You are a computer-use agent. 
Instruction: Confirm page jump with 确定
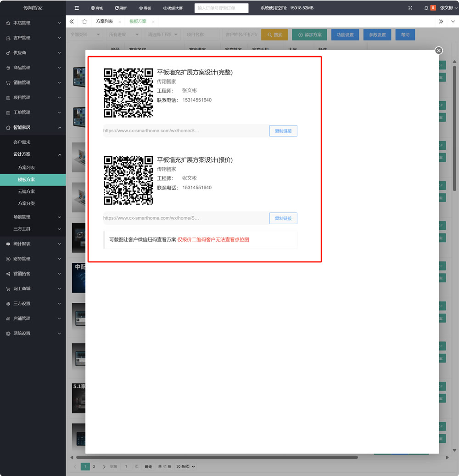[148, 467]
